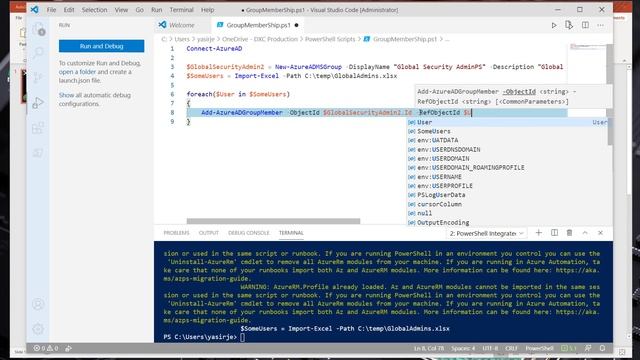Click errors and warnings count in status bar
Viewport: 640px width, 360px height.
click(x=46, y=348)
